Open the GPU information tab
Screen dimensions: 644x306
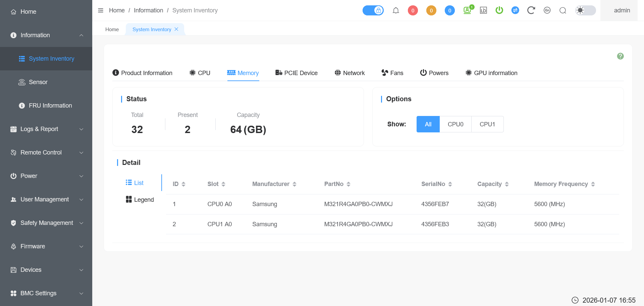coord(491,73)
